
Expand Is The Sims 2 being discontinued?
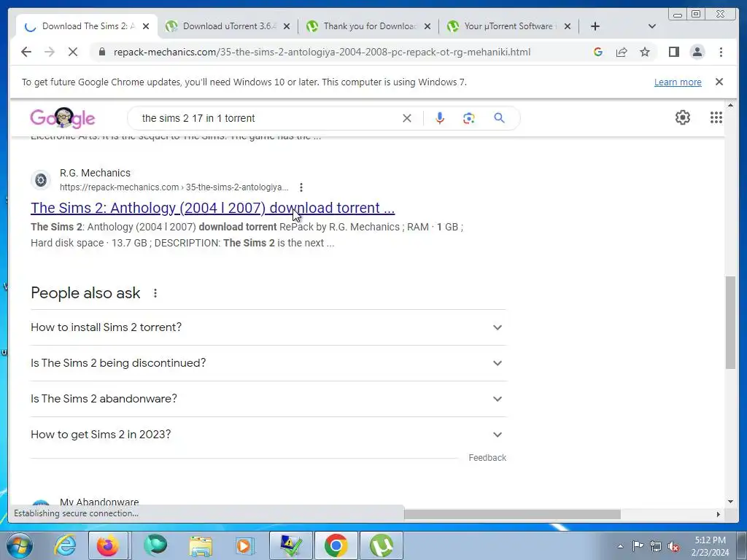(268, 363)
